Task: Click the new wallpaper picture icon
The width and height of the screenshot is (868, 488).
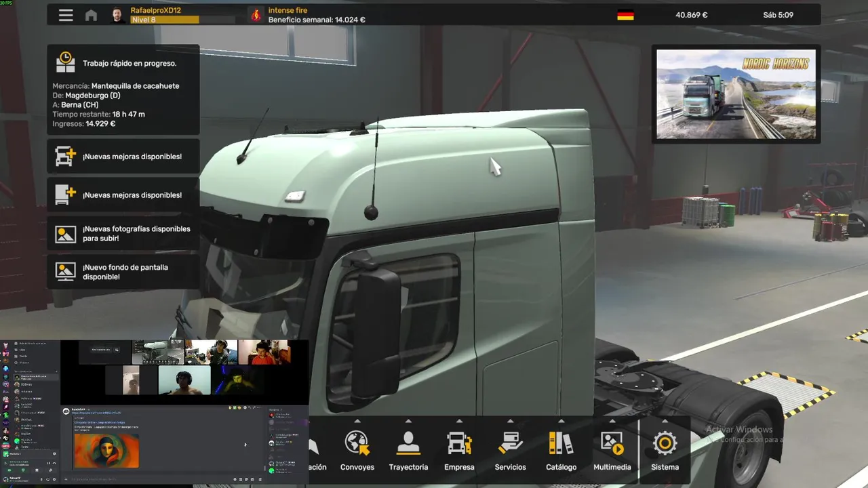Action: coord(66,272)
